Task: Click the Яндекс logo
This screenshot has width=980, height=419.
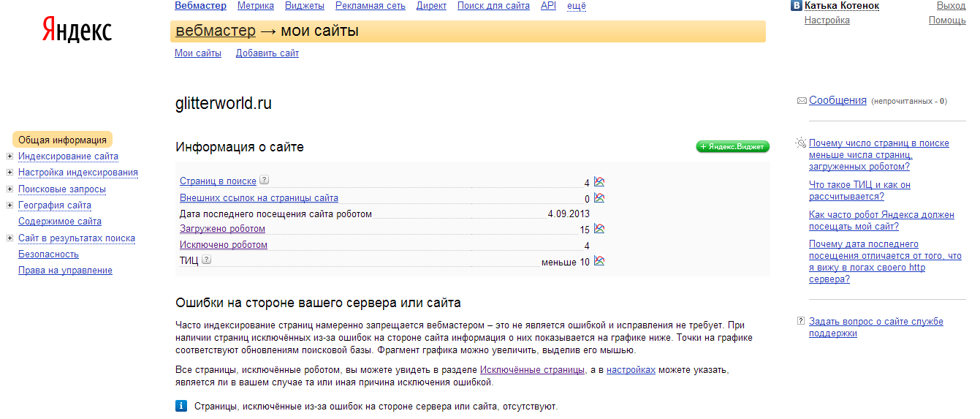Action: click(77, 31)
